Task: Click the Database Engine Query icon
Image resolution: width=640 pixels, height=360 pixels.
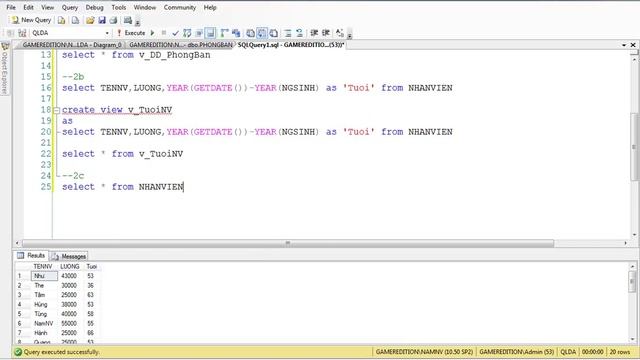Action: pyautogui.click(x=61, y=20)
